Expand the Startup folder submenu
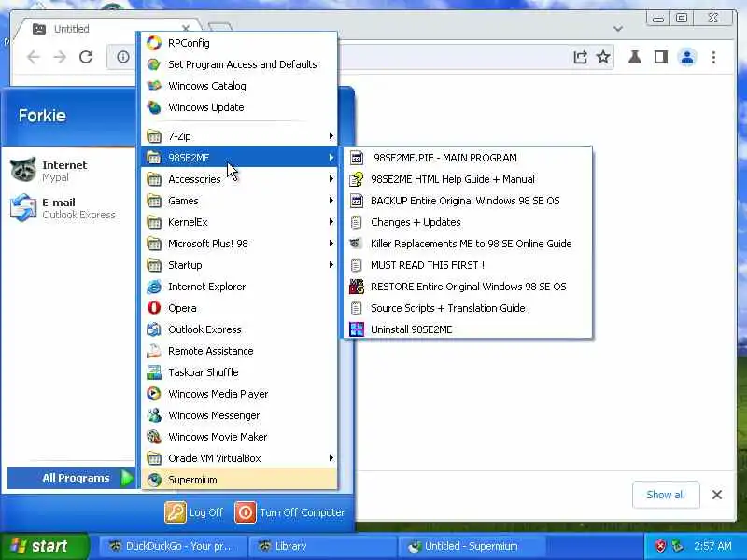 (x=239, y=265)
